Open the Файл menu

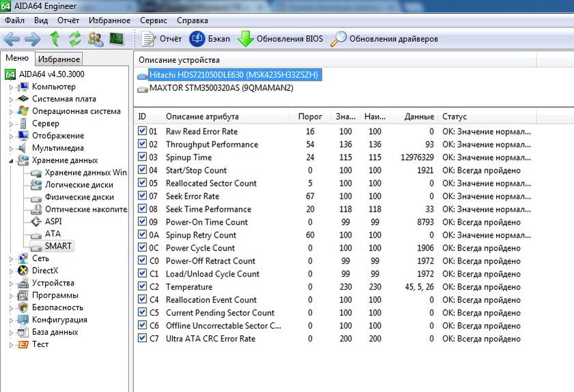tap(14, 20)
